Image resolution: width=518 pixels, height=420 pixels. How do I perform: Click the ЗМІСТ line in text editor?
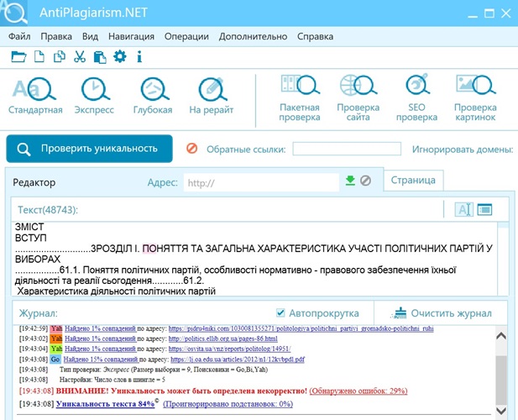(29, 227)
